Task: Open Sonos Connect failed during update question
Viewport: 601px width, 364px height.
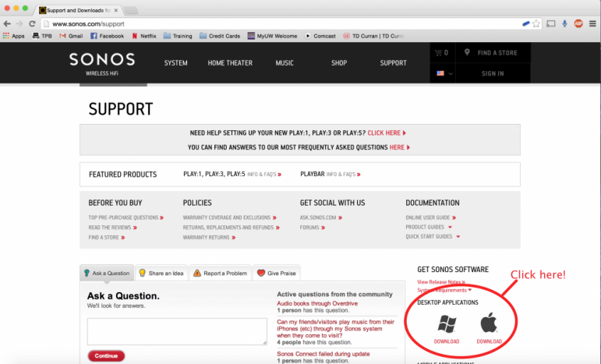Action: pos(323,354)
